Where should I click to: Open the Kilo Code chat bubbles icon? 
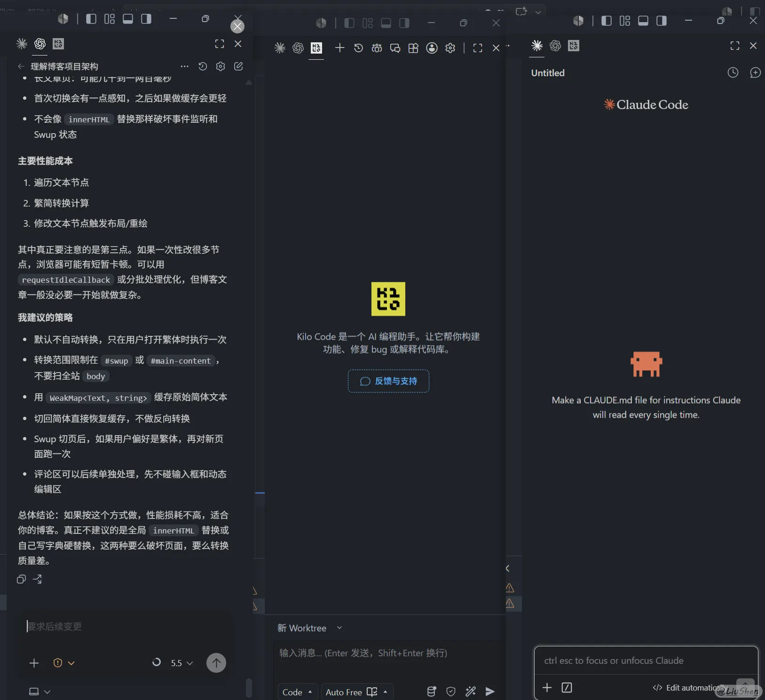[395, 48]
